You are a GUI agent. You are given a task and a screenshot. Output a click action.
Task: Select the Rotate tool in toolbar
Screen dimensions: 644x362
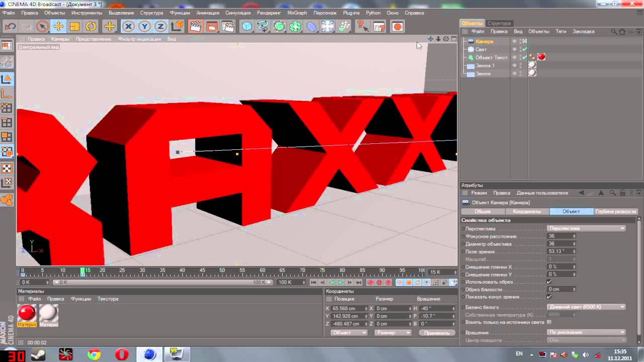pos(91,26)
